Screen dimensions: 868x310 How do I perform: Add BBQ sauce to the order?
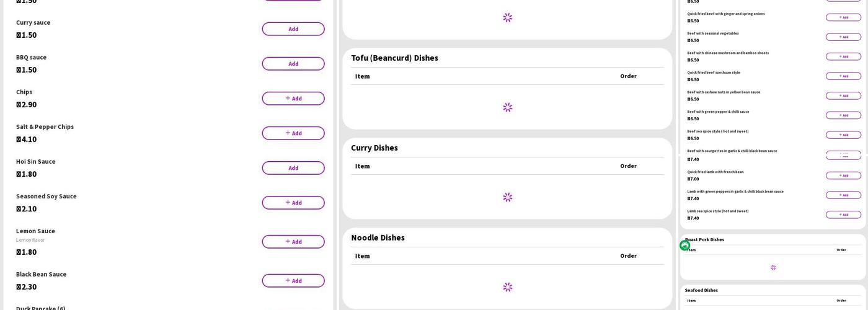pyautogui.click(x=293, y=64)
